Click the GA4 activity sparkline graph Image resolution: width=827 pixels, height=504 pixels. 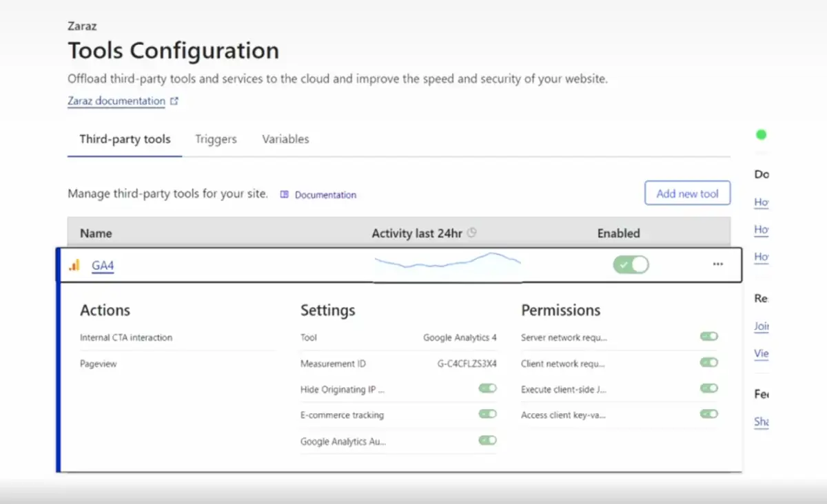447,263
